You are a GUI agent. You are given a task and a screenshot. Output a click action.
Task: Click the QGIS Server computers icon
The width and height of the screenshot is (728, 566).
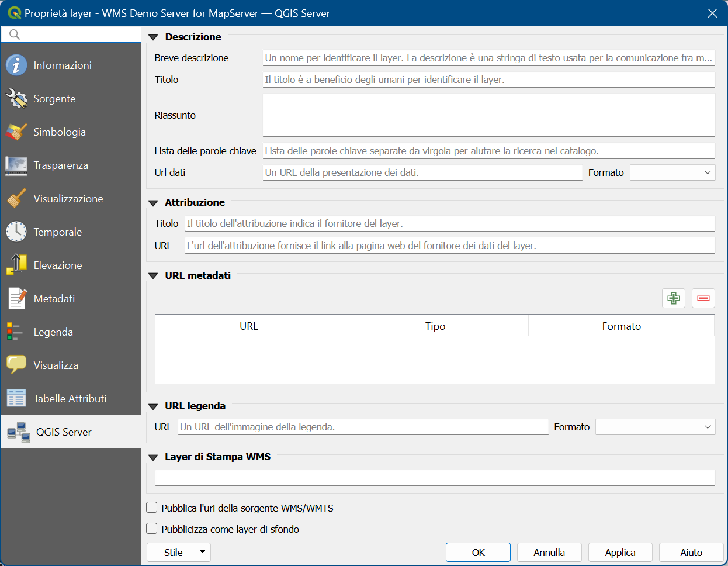tap(19, 432)
